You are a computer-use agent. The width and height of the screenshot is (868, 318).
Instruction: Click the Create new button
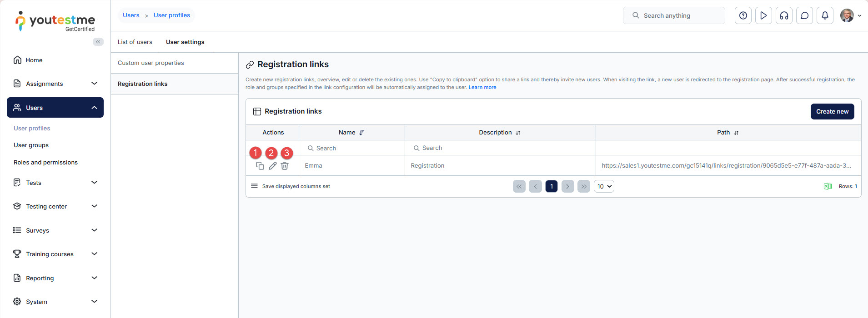coord(832,111)
